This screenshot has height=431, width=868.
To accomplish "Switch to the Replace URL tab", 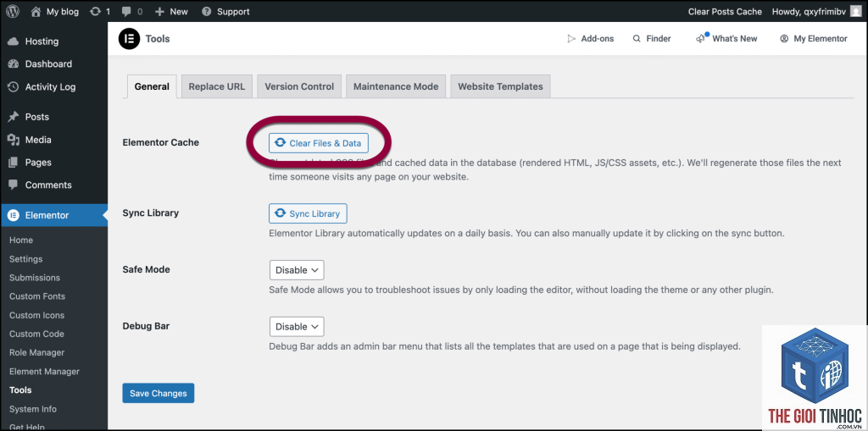I will [x=217, y=86].
